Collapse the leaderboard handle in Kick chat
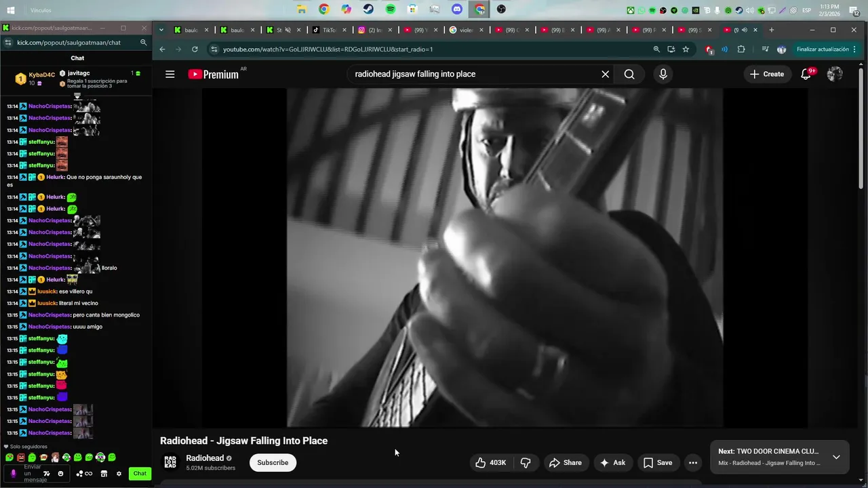The image size is (868, 488). tap(77, 96)
